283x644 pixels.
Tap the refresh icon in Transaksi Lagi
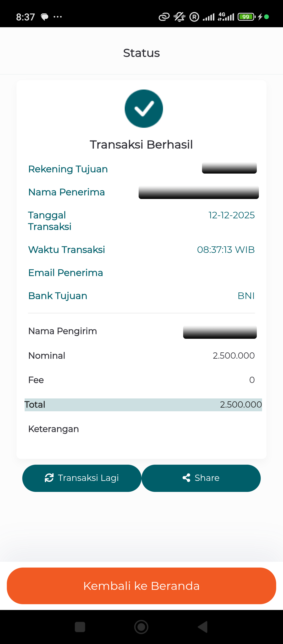49,478
